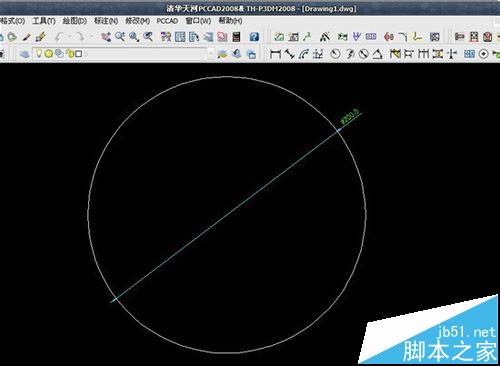500x366 pixels.
Task: Toggle the layer lock icon
Action: (69, 53)
